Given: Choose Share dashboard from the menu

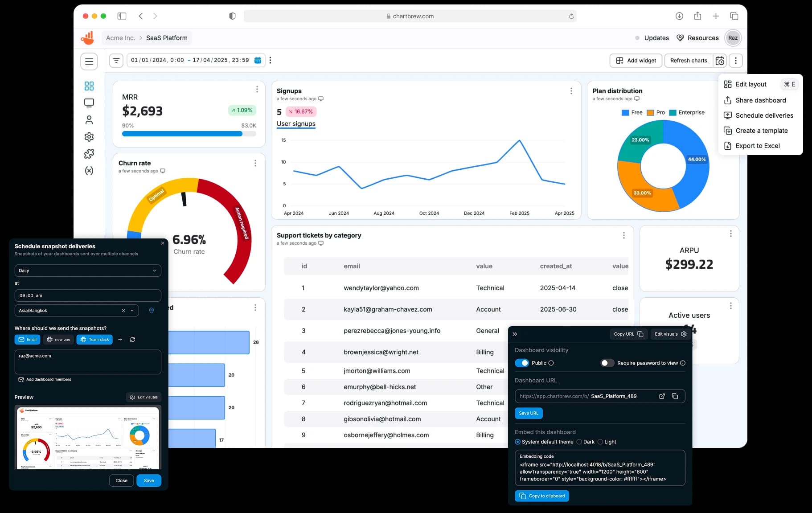Looking at the screenshot, I should coord(760,100).
